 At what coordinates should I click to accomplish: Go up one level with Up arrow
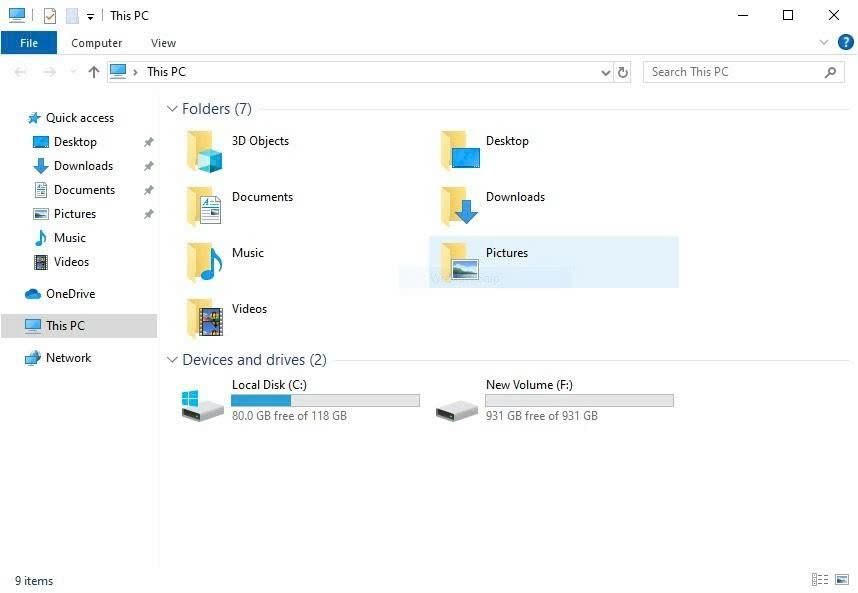(94, 72)
